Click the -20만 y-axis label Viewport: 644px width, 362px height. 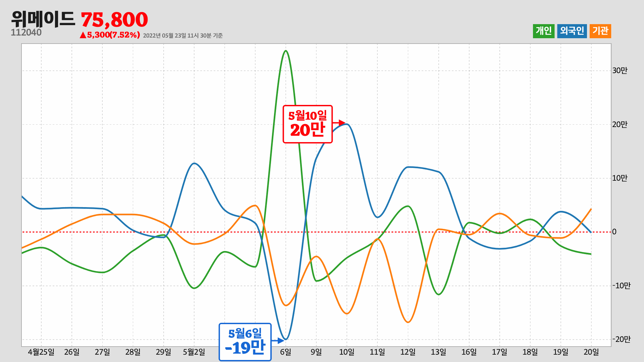621,340
